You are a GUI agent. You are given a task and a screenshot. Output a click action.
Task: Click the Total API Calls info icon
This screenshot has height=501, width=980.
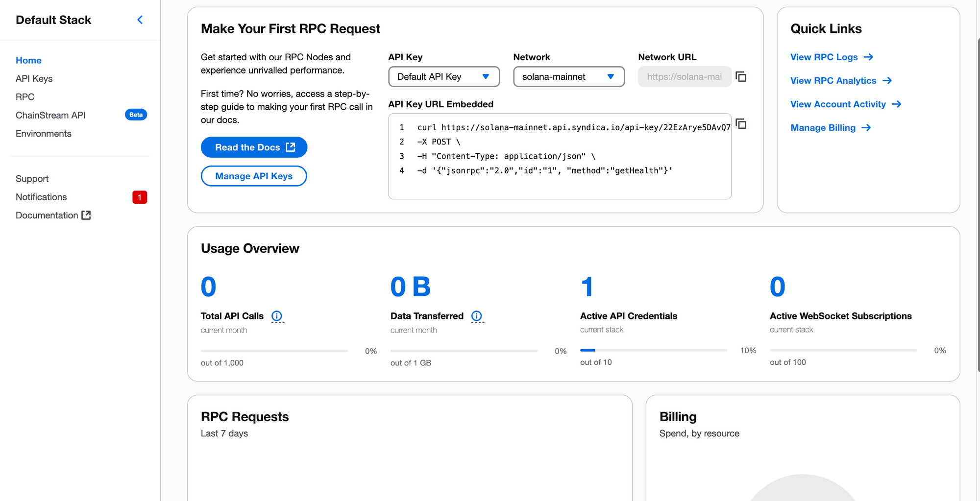point(277,316)
